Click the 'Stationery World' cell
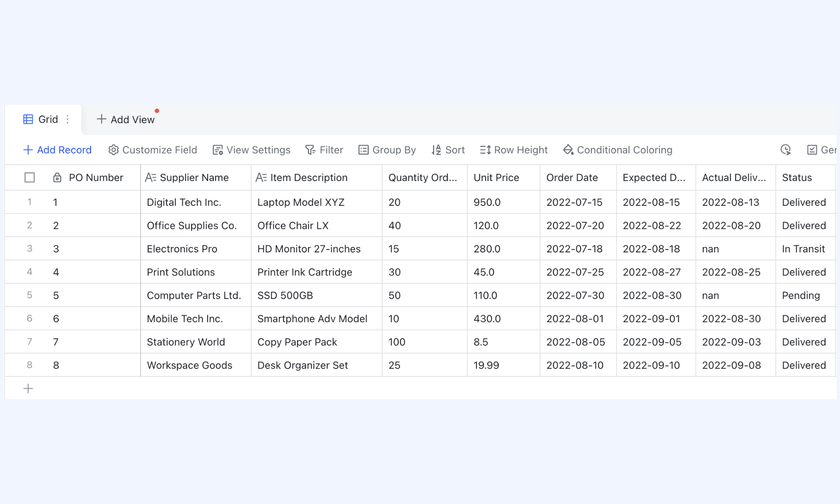The height and width of the screenshot is (504, 840). (x=196, y=342)
